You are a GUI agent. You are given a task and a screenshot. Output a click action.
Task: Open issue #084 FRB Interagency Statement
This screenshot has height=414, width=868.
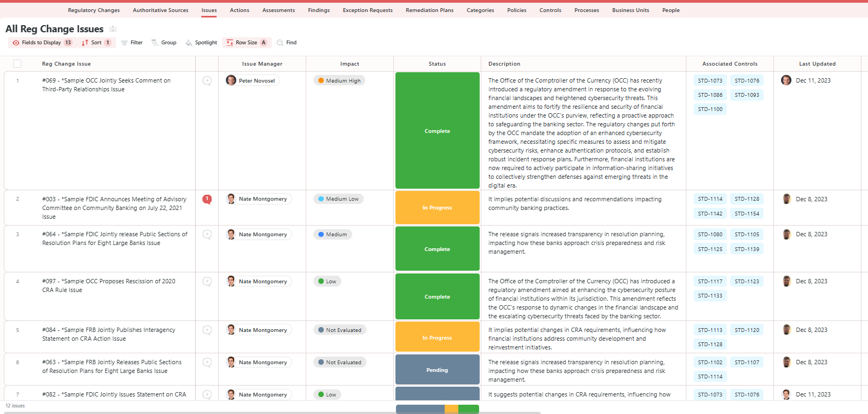[109, 334]
